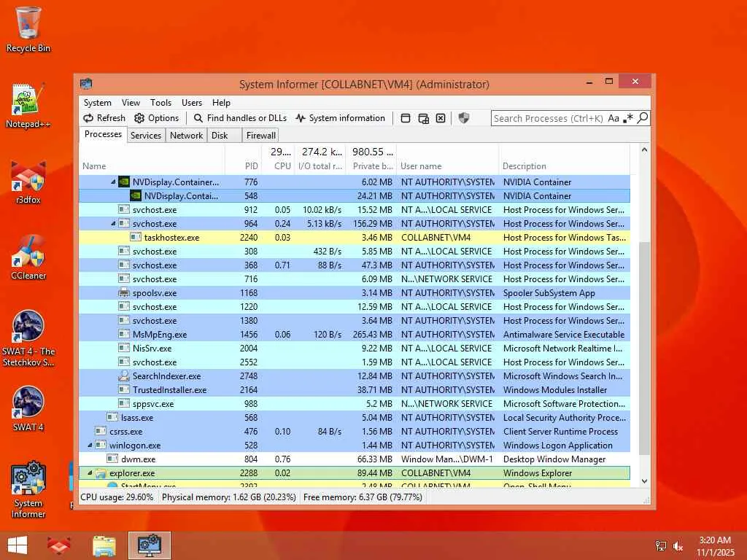Collapse the explorer.exe tree node
The image size is (747, 560).
pos(90,472)
